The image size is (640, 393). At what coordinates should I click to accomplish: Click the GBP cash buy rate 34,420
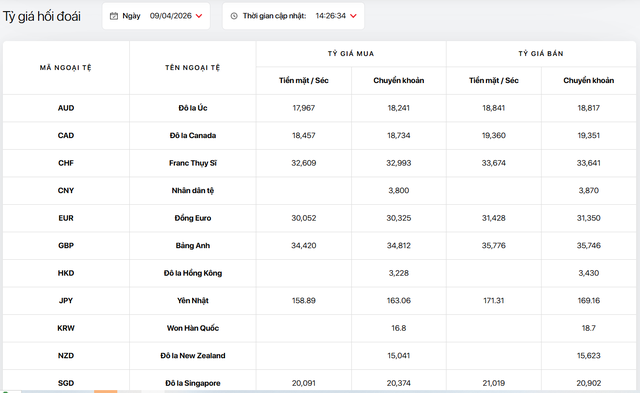304,245
